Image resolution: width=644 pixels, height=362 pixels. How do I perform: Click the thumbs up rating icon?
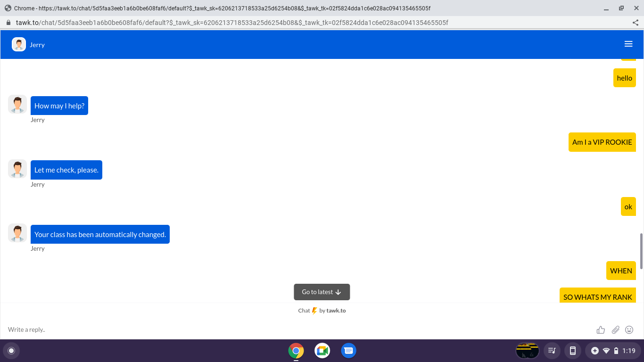[601, 330]
